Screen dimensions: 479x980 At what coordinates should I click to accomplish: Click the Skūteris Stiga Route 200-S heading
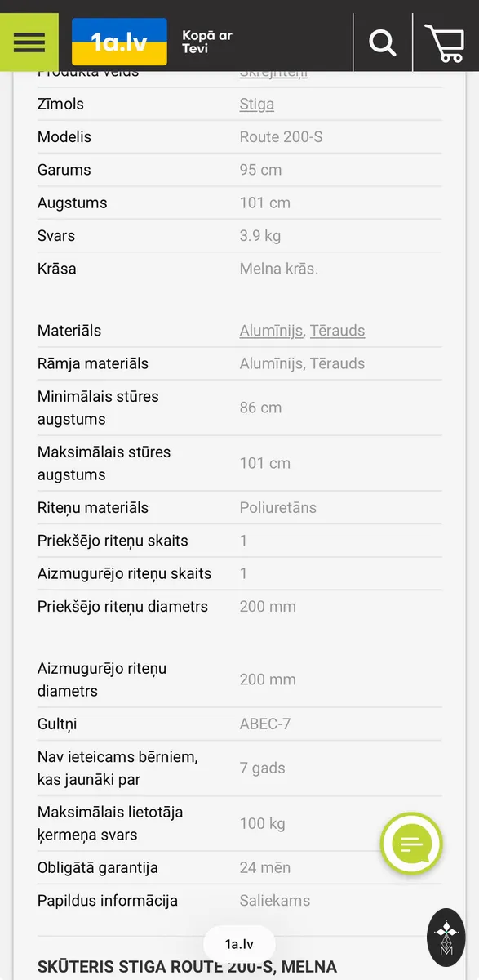(187, 968)
